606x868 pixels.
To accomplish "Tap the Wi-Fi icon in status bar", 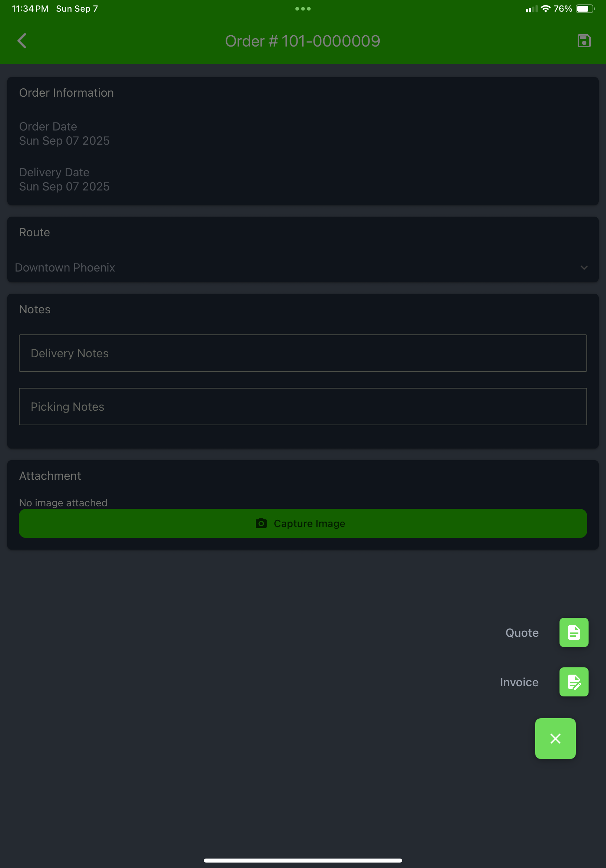I will pos(546,8).
